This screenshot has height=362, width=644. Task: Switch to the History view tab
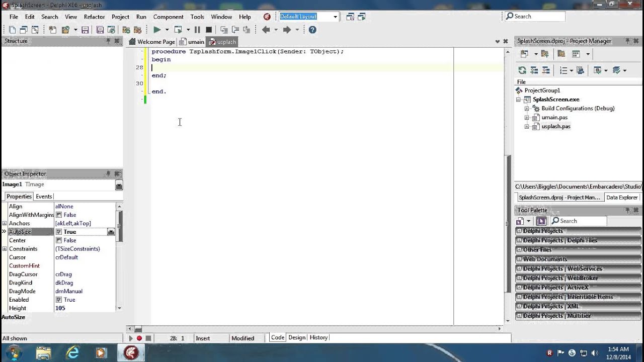click(x=318, y=337)
